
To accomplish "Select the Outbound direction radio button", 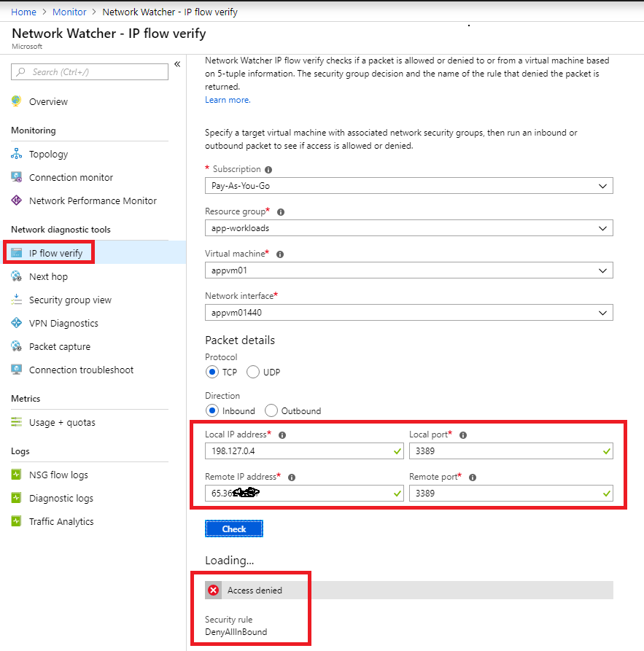I will (x=271, y=410).
